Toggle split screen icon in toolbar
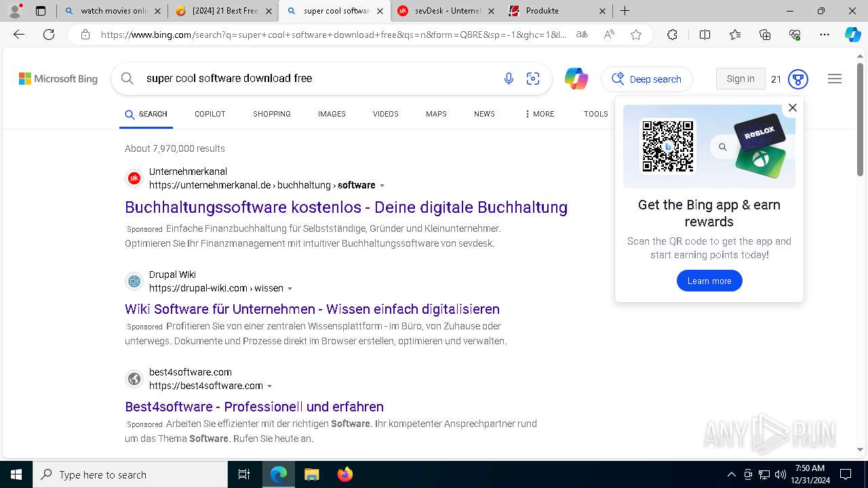 coord(705,35)
